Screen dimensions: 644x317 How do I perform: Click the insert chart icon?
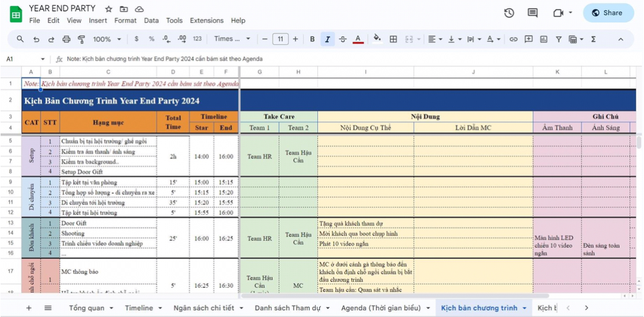(x=543, y=39)
